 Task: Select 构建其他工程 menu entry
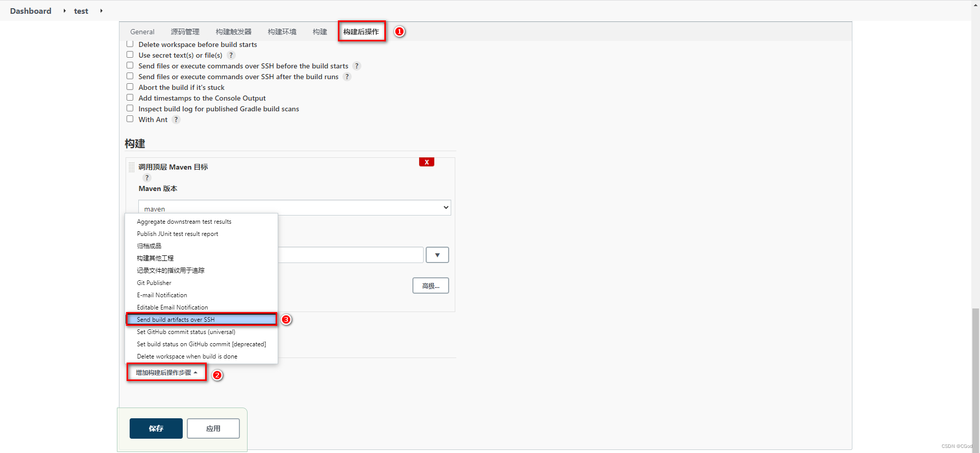(x=202, y=258)
